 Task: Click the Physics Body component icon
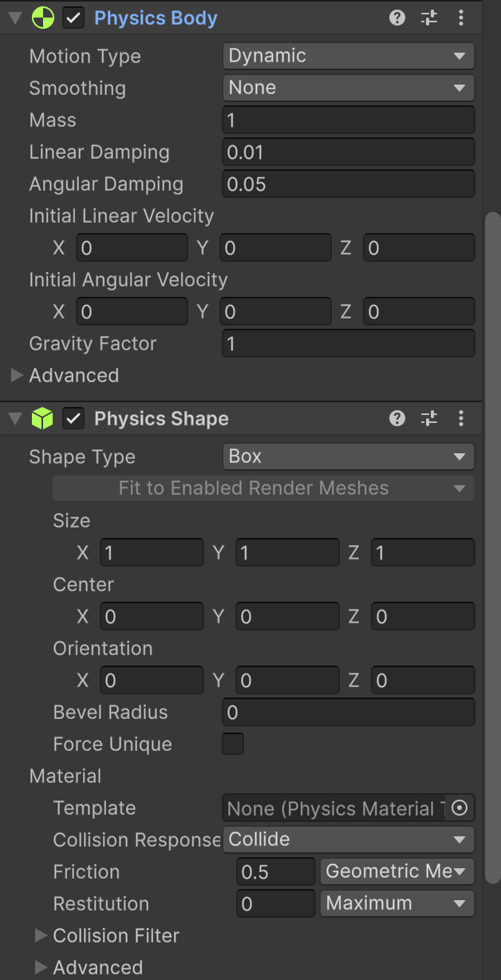click(x=42, y=18)
